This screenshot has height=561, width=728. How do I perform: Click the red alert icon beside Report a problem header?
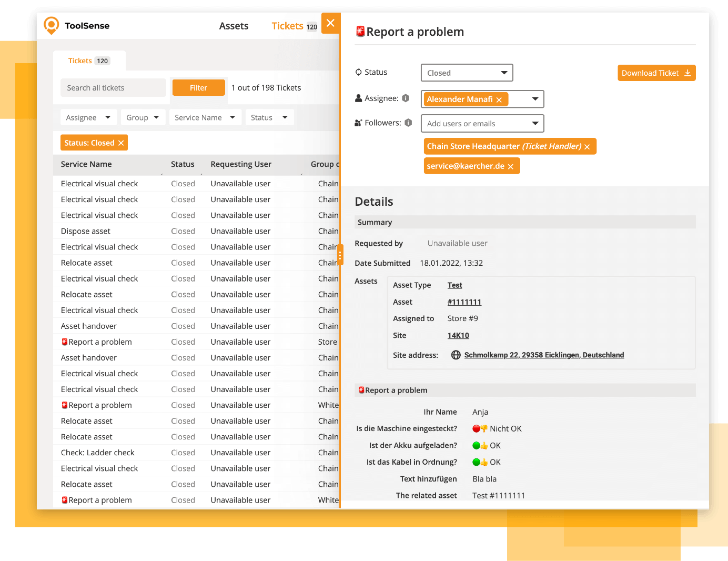[x=360, y=32]
